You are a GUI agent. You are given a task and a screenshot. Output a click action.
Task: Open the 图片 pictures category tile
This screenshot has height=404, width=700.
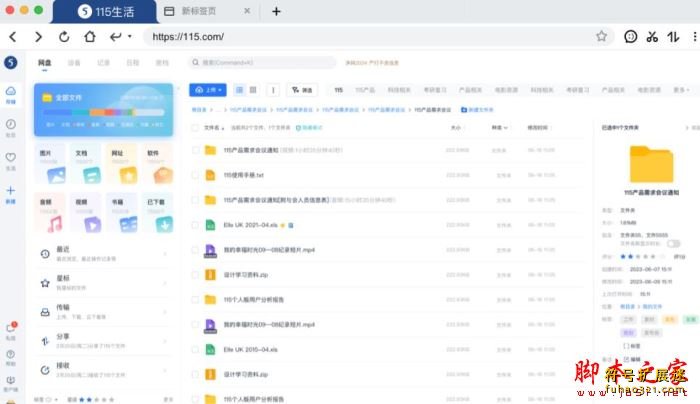coord(50,164)
